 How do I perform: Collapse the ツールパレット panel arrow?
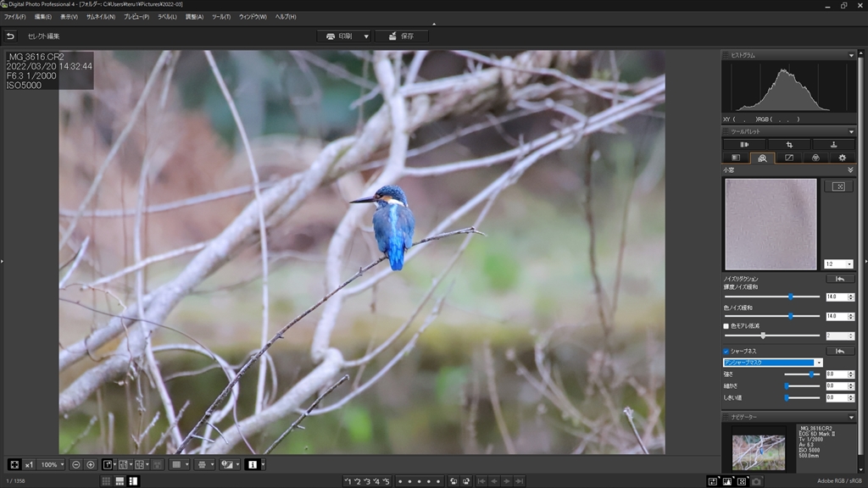(851, 131)
